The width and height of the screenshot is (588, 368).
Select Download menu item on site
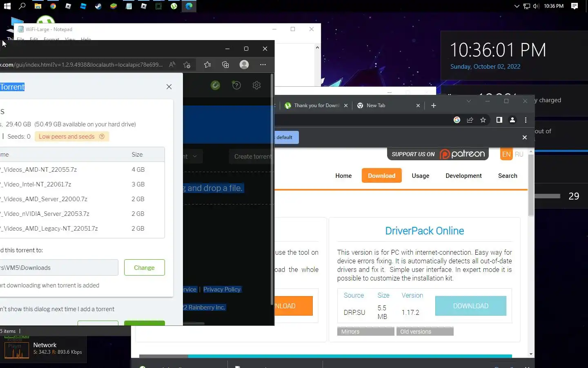pos(381,175)
